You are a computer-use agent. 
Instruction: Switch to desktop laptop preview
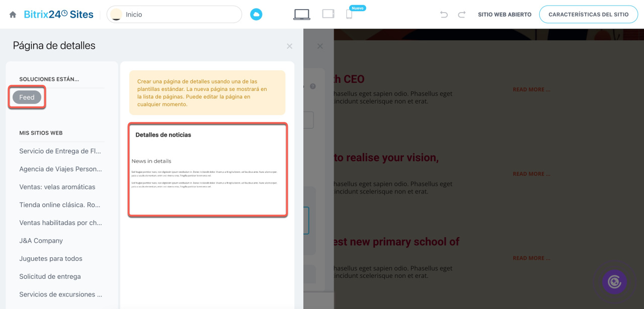point(302,15)
